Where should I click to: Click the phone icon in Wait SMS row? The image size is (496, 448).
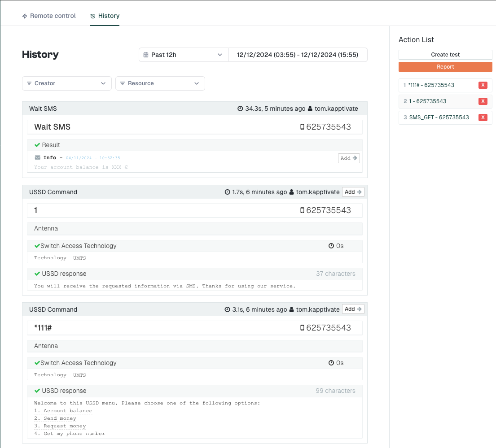tap(302, 127)
